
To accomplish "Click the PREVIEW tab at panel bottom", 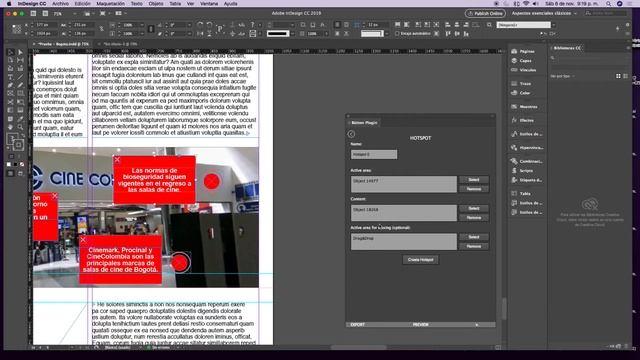I will click(x=420, y=324).
